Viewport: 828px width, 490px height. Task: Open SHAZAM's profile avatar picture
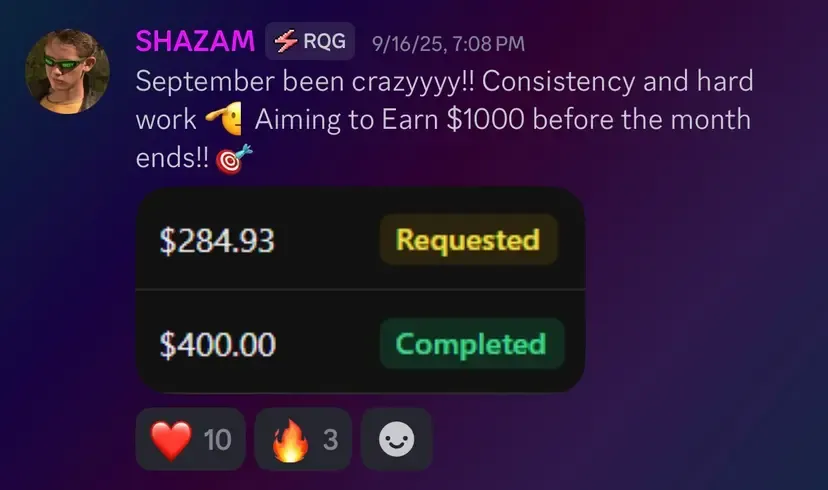(68, 71)
